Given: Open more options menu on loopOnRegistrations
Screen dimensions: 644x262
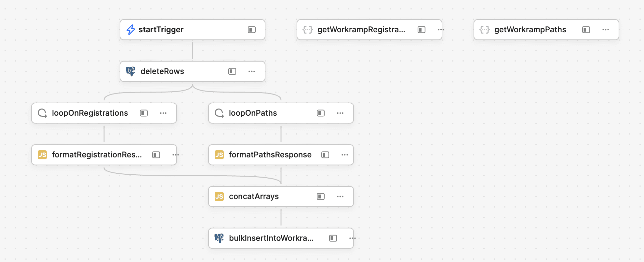Looking at the screenshot, I should coord(163,113).
